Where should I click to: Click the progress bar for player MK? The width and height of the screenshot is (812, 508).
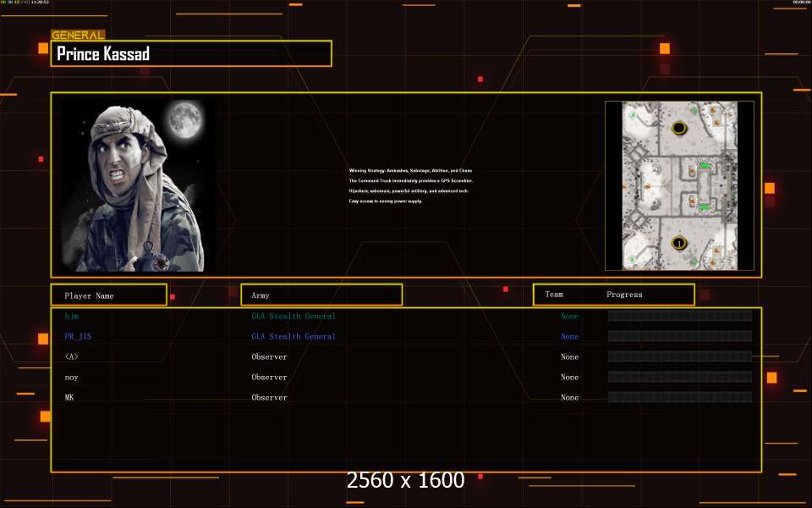click(x=679, y=397)
